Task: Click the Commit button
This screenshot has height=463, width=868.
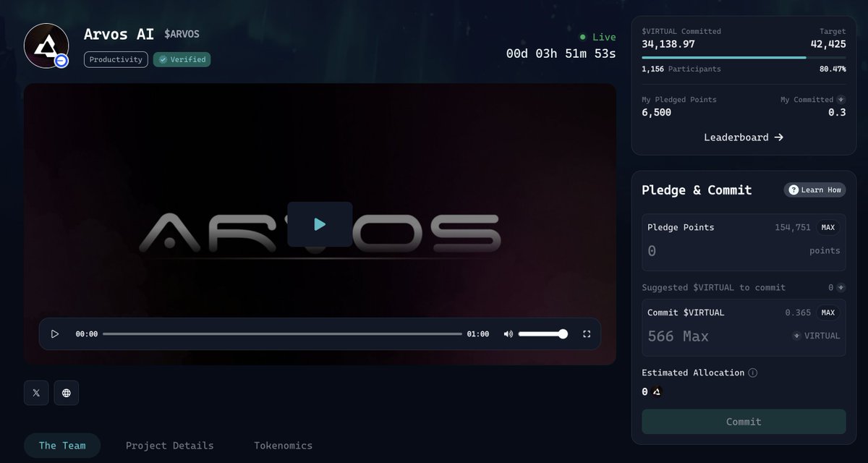Action: pyautogui.click(x=744, y=422)
